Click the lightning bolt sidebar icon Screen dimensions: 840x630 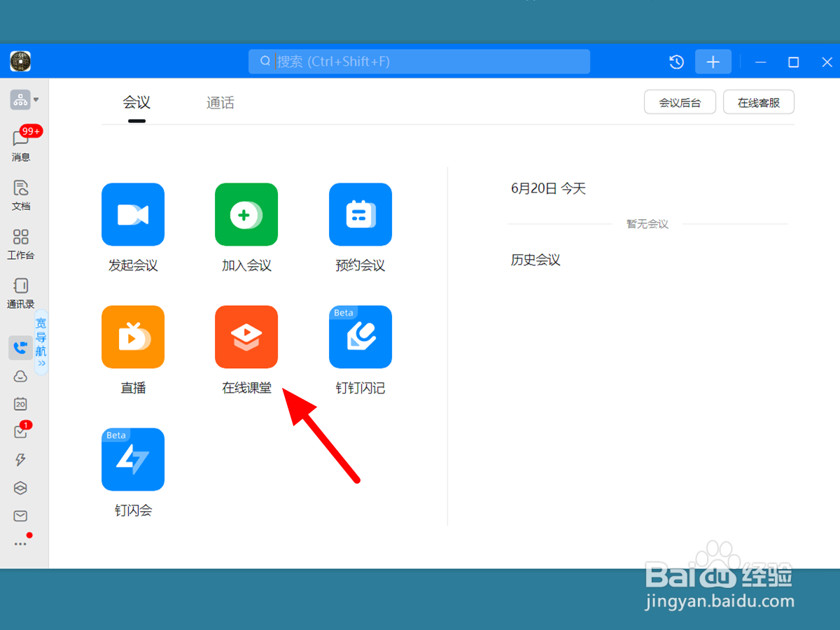pos(20,460)
